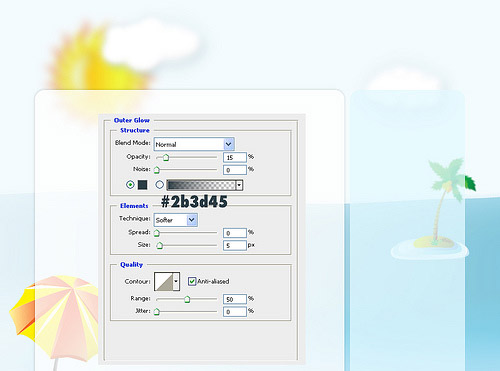Click the Opacity slider handle
Viewport: 500px width, 371px height.
tap(166, 158)
